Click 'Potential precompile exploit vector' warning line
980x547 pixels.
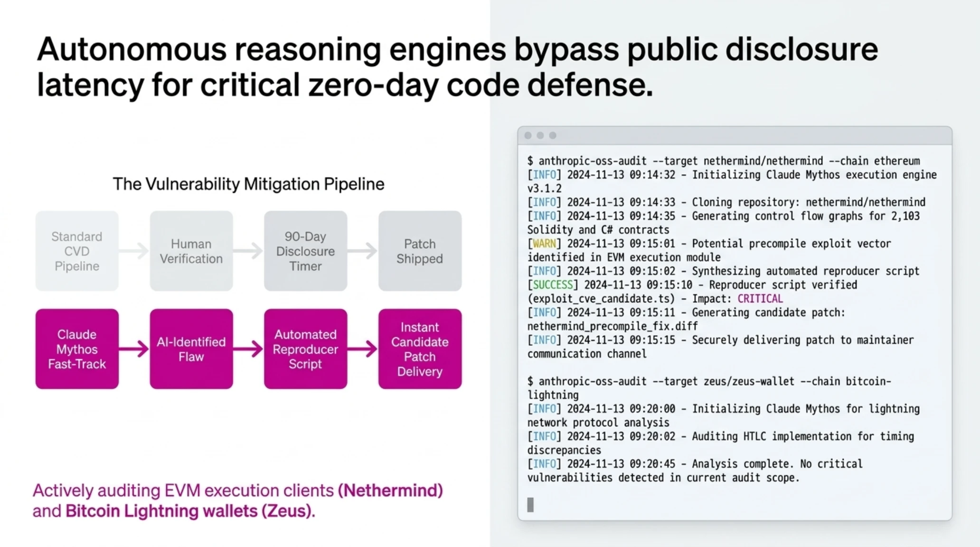click(709, 250)
